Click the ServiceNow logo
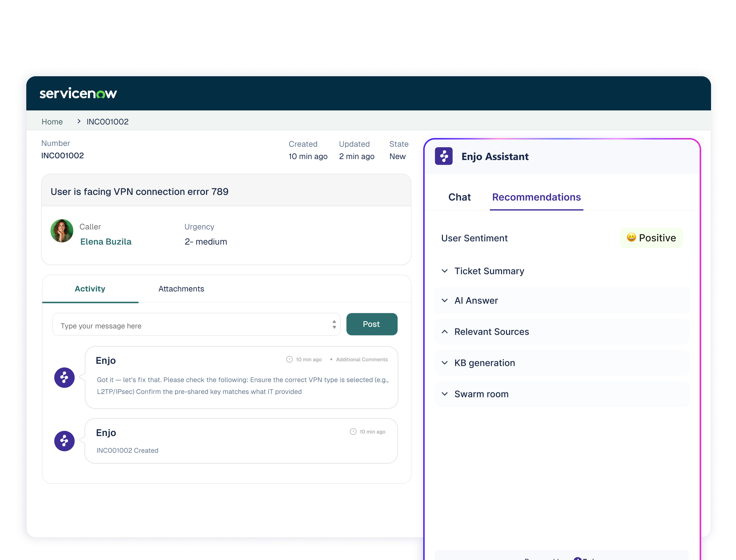736x560 pixels. point(78,93)
